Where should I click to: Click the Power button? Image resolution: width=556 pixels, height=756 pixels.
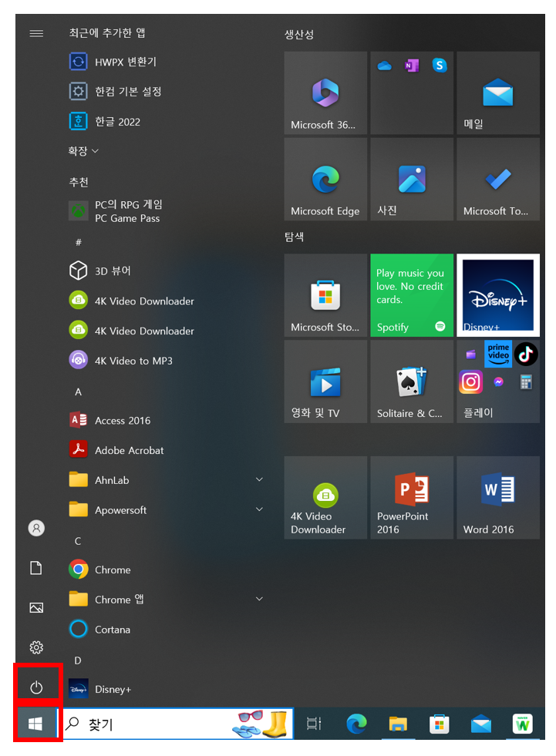[37, 687]
